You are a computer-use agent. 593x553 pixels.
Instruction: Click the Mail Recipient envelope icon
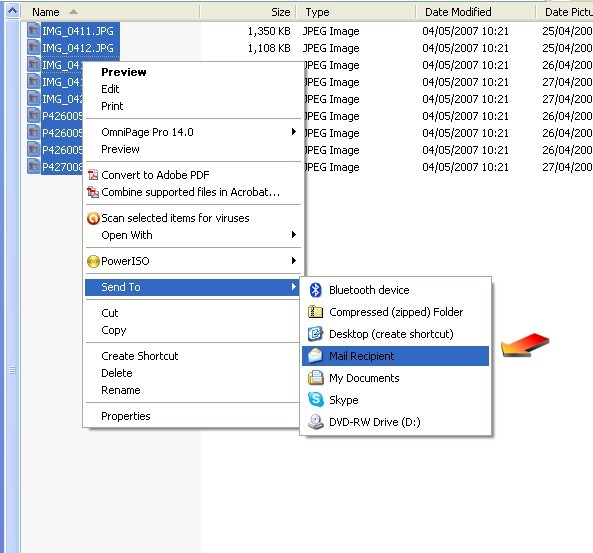coord(315,356)
